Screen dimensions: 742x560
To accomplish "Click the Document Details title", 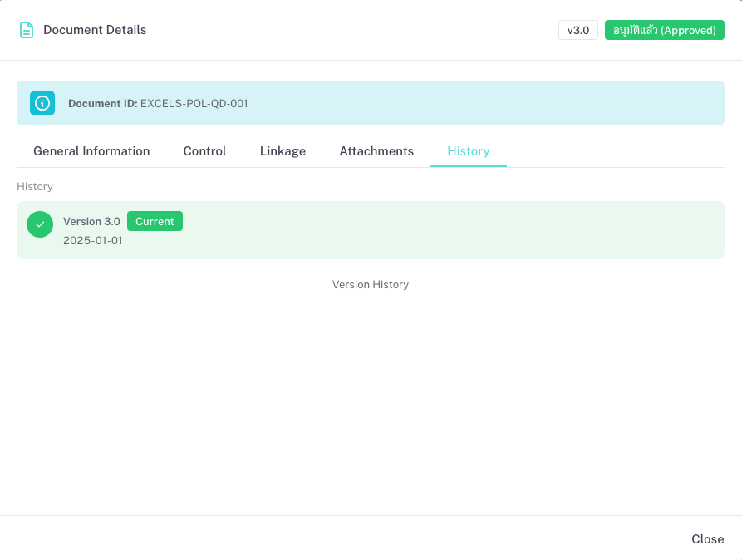I will click(95, 30).
